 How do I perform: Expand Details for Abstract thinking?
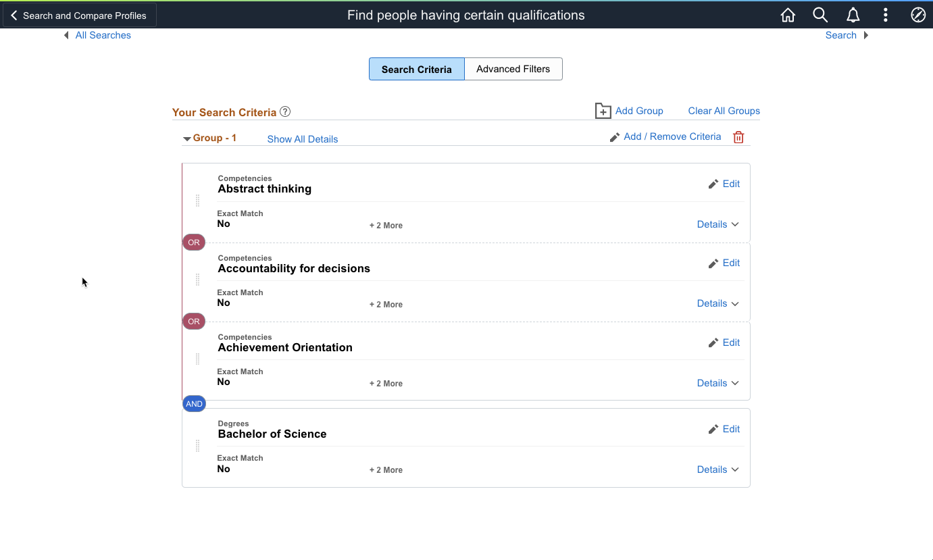click(717, 224)
